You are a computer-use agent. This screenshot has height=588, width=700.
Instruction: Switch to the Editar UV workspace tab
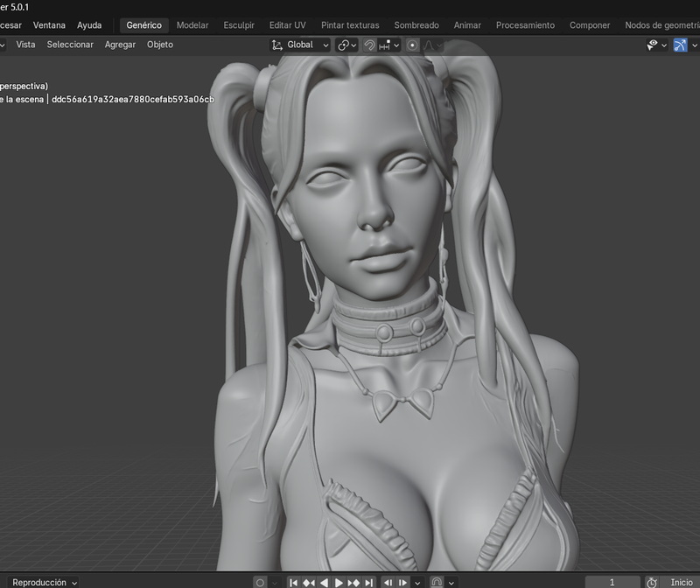tap(288, 25)
